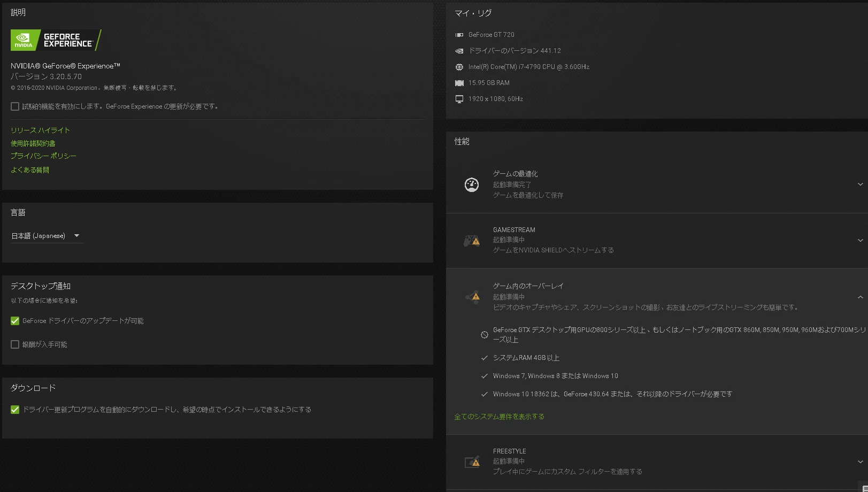Click the ゲームをNVIDIA SHIELDへストリームする description
Image resolution: width=868 pixels, height=492 pixels.
click(553, 250)
